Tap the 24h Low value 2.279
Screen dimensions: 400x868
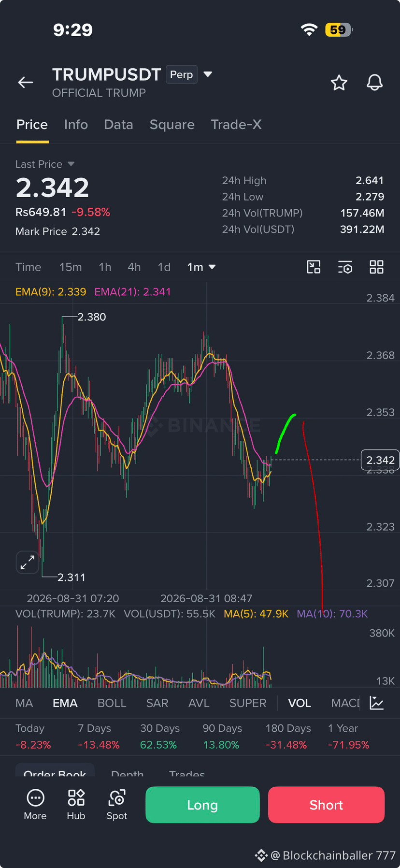click(x=370, y=197)
